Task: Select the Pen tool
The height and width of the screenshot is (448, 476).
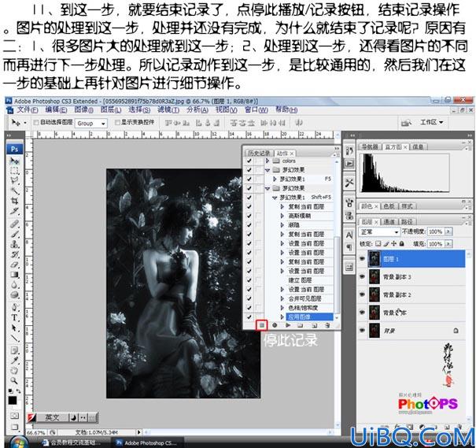Action: point(14,307)
